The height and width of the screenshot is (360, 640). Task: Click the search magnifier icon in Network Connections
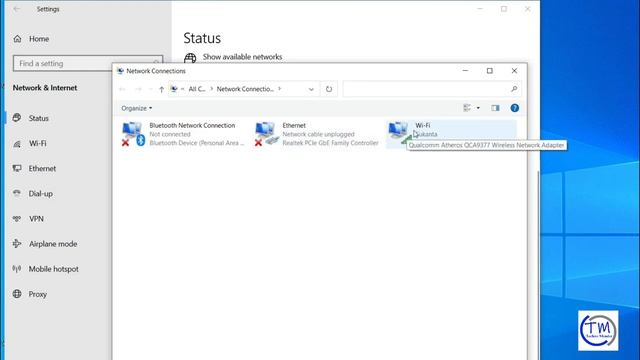click(514, 89)
